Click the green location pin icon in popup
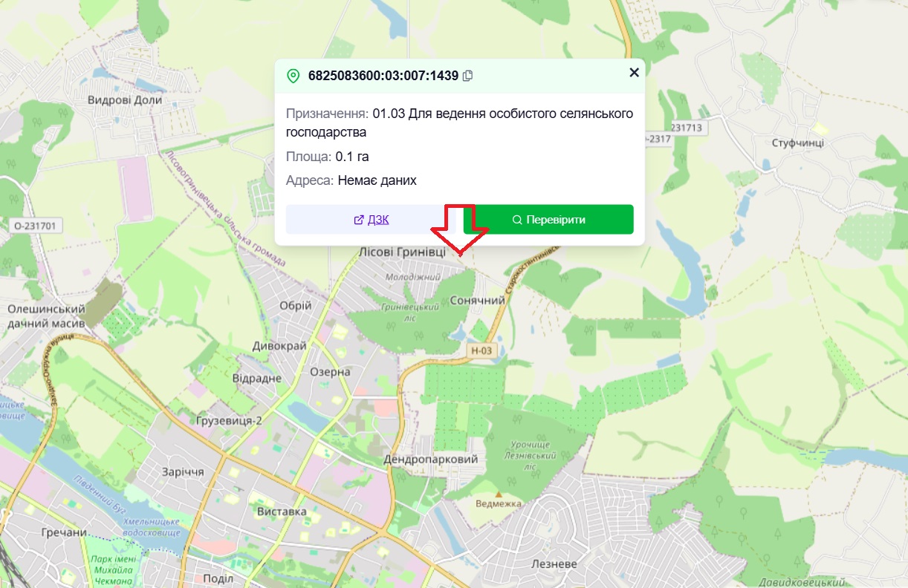The image size is (908, 588). click(293, 76)
